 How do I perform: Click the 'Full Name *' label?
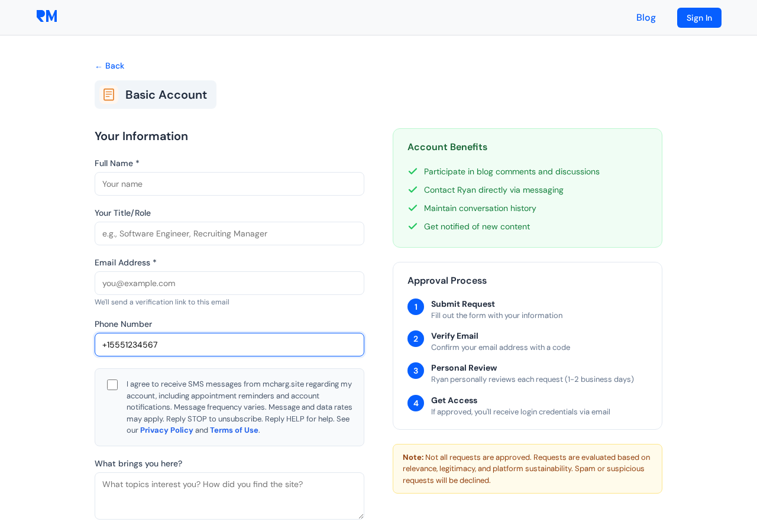tap(117, 163)
